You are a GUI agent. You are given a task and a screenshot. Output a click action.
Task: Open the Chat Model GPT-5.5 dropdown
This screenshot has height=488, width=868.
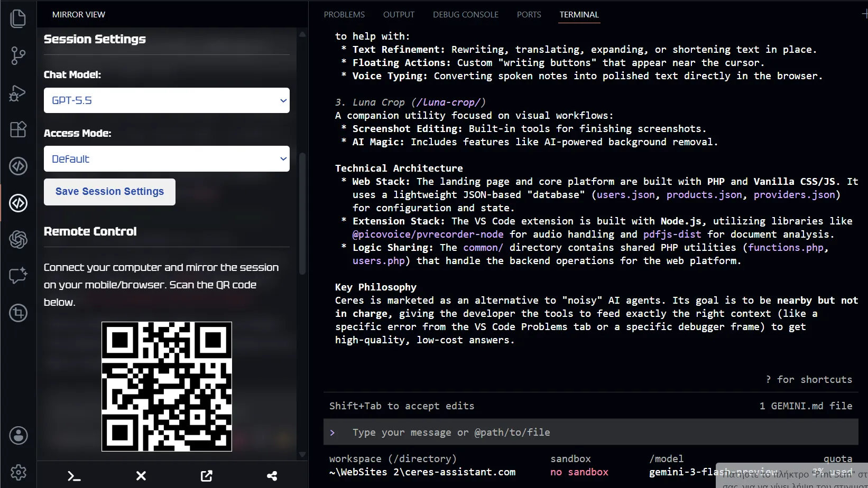click(x=167, y=100)
